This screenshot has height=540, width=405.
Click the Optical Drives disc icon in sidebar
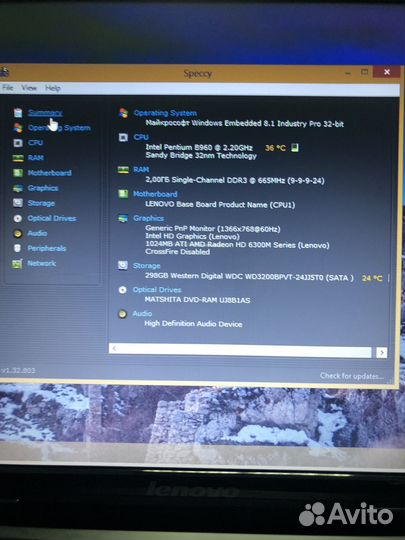(18, 218)
